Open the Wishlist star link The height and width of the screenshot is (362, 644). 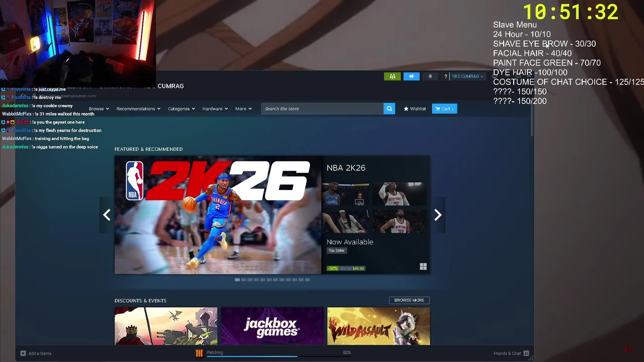pos(415,109)
